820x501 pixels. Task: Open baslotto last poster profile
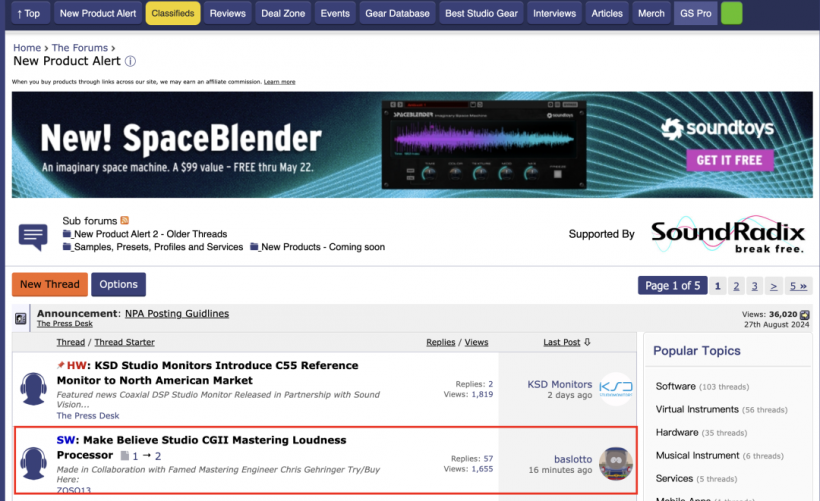coord(573,459)
